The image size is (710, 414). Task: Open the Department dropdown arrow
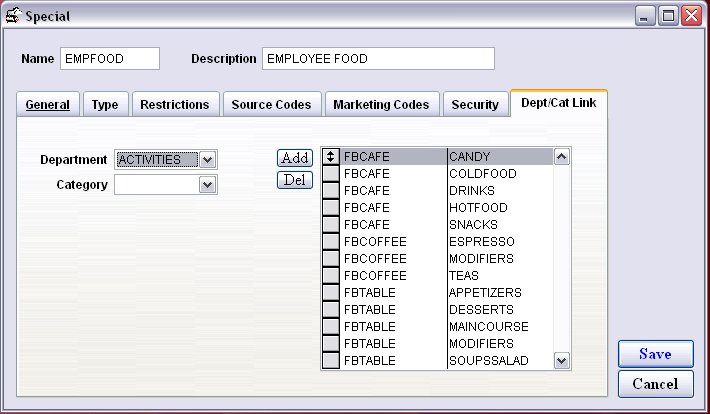click(207, 159)
